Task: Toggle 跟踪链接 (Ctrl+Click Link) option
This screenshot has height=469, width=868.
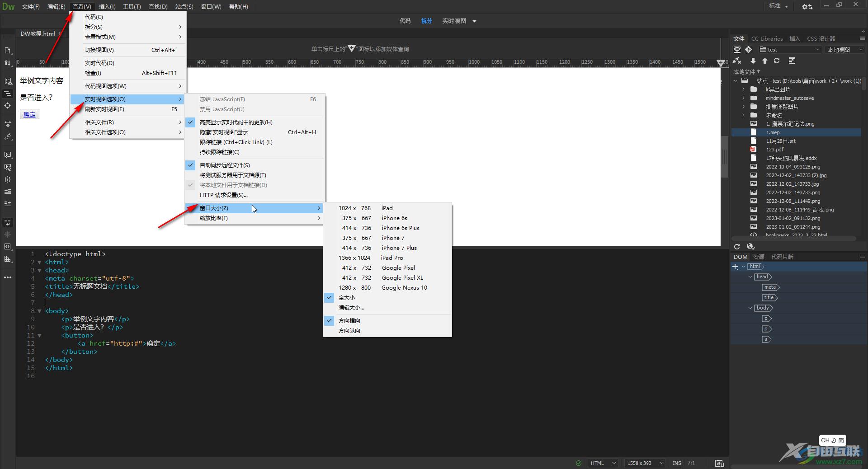Action: pyautogui.click(x=255, y=142)
